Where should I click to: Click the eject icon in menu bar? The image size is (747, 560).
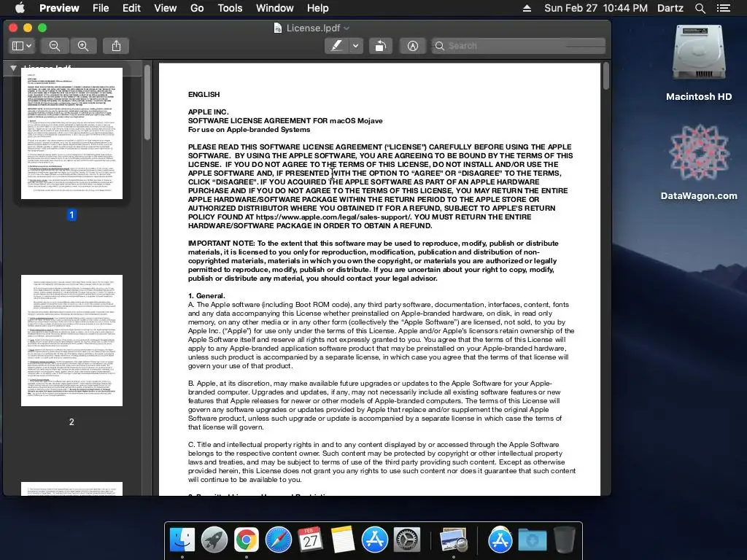pyautogui.click(x=527, y=8)
